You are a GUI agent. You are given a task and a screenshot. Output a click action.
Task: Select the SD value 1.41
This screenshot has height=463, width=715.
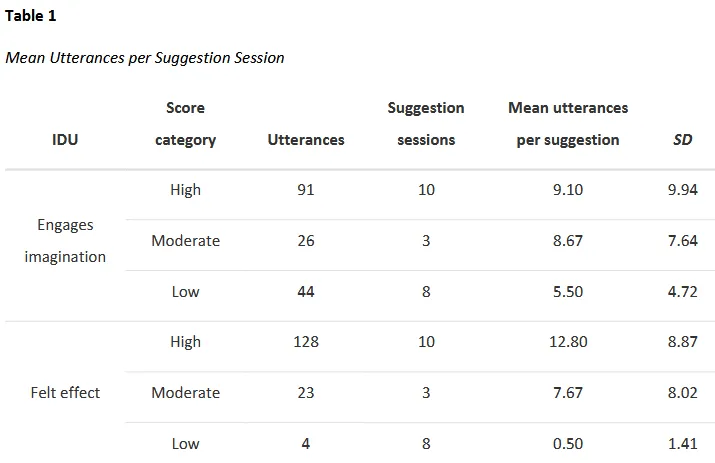(682, 444)
